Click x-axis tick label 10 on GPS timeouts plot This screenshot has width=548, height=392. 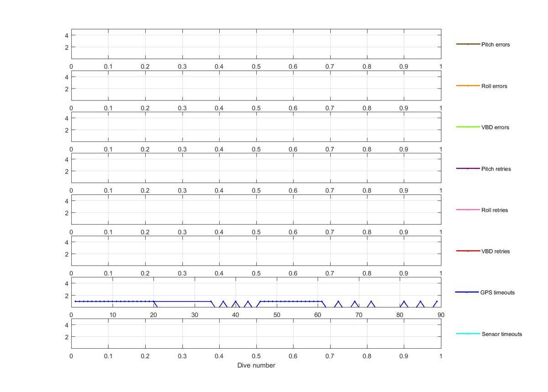(112, 315)
